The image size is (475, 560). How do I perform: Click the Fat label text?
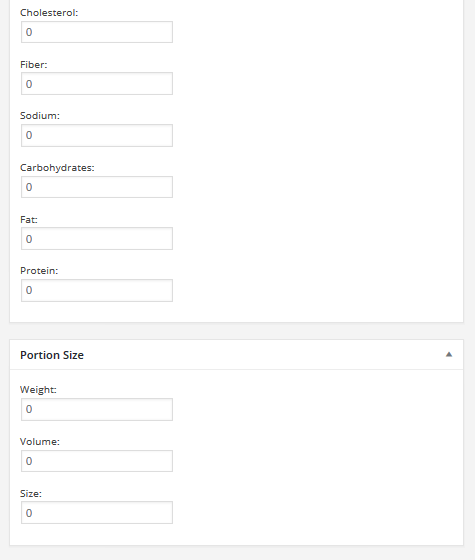[29, 220]
